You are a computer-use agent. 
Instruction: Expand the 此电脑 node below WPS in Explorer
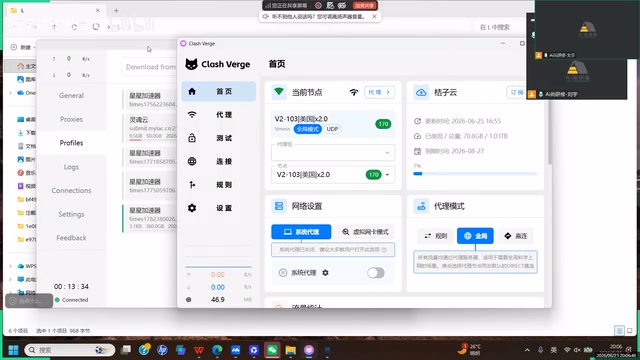10,280
